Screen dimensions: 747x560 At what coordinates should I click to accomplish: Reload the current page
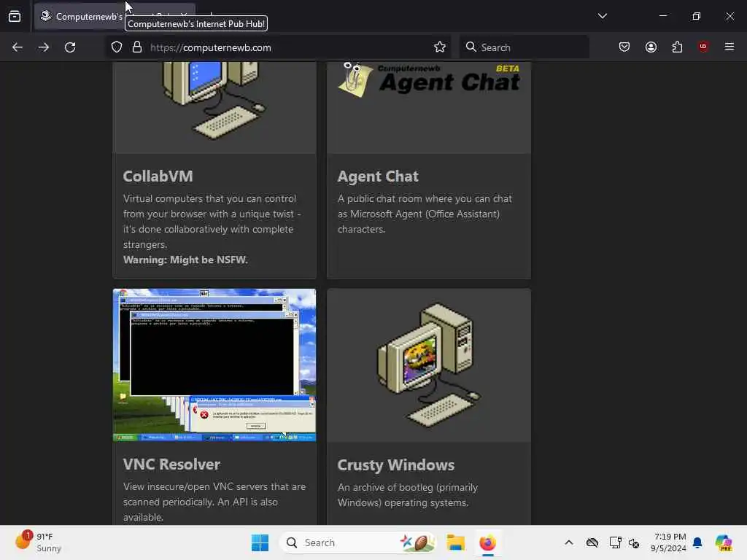(x=70, y=47)
